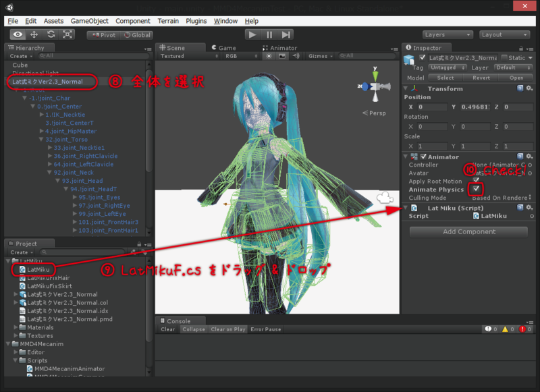Open the Component menu
This screenshot has width=540, height=392.
[x=133, y=21]
